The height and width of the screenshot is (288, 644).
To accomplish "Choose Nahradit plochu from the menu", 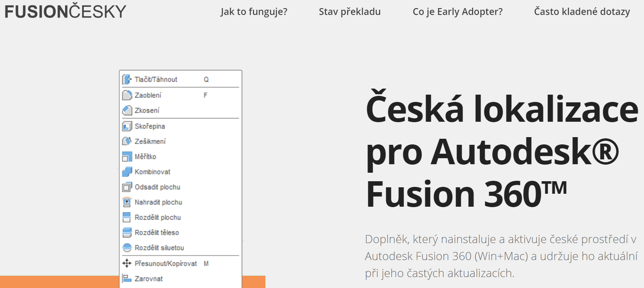I will (x=158, y=202).
